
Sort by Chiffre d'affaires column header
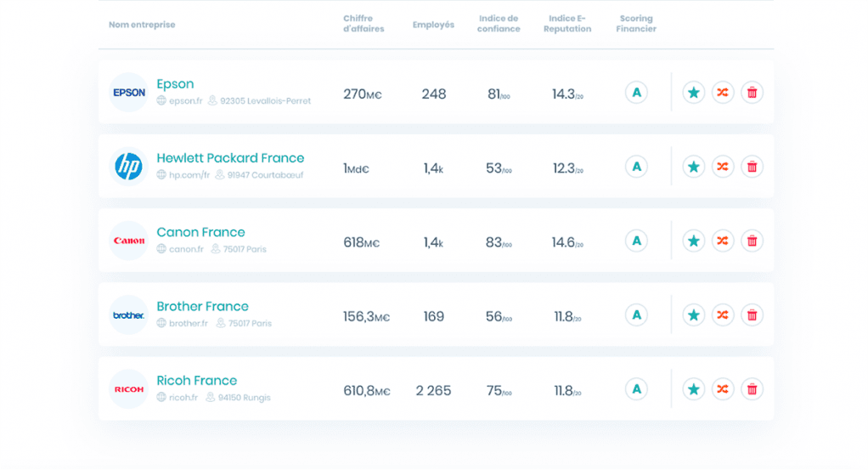coord(364,24)
